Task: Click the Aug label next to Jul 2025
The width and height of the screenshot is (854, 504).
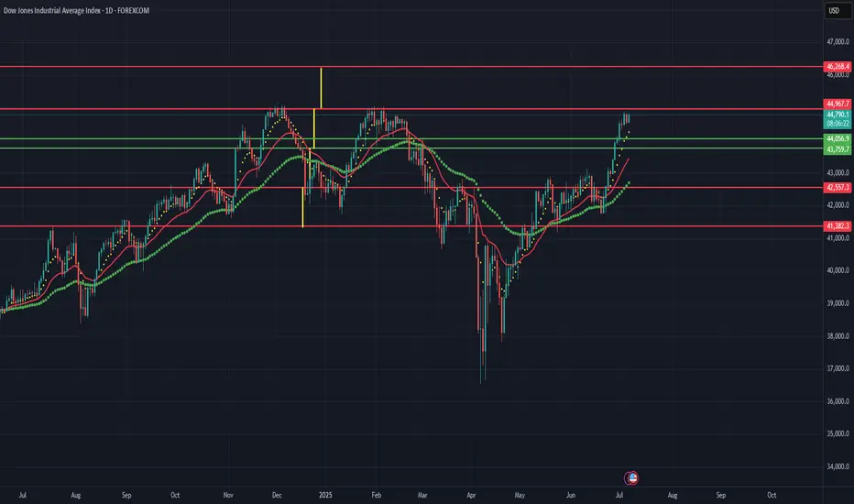Action: 673,495
